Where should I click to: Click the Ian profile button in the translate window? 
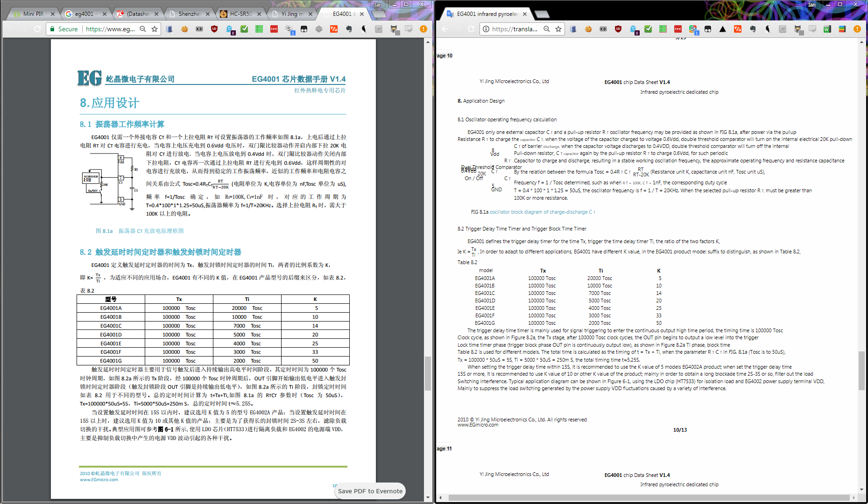(812, 4)
